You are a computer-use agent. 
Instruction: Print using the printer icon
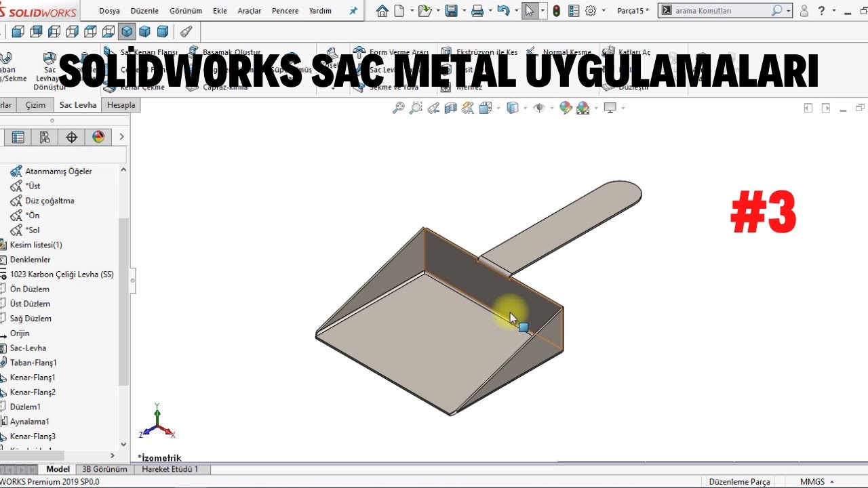477,11
